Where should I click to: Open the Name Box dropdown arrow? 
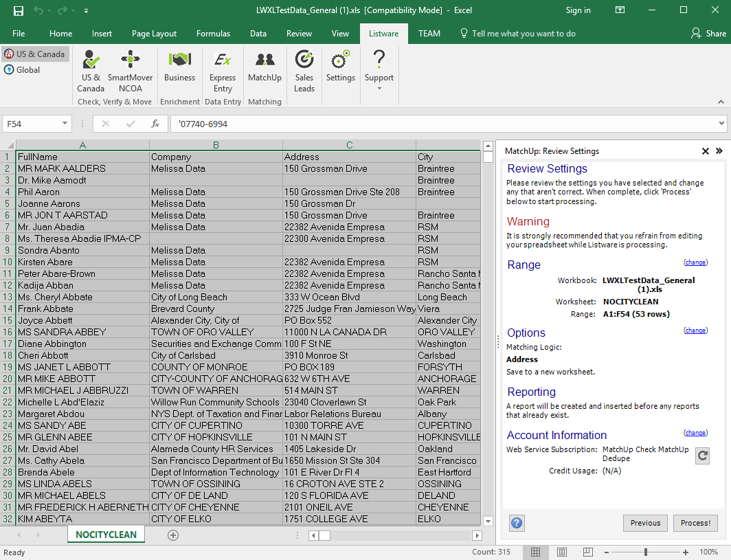pos(65,124)
